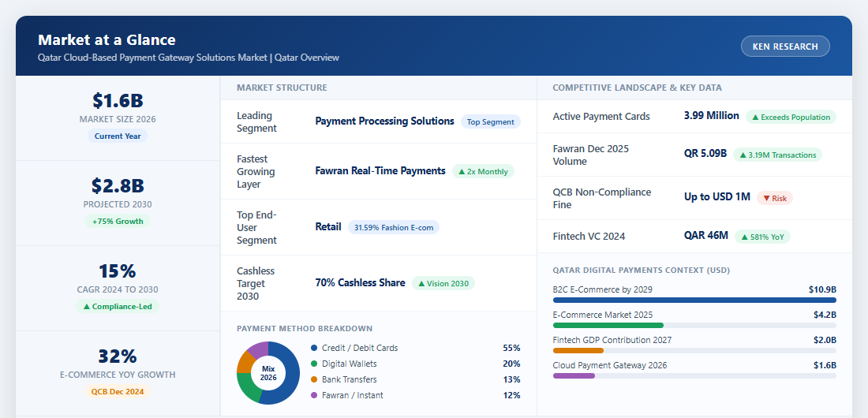
Task: Click the Mix 2026 donut chart center
Action: pos(268,372)
